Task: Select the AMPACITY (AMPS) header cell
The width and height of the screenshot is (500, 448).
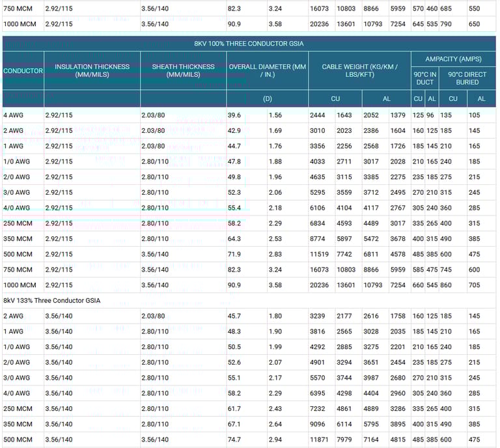Action: click(x=453, y=59)
